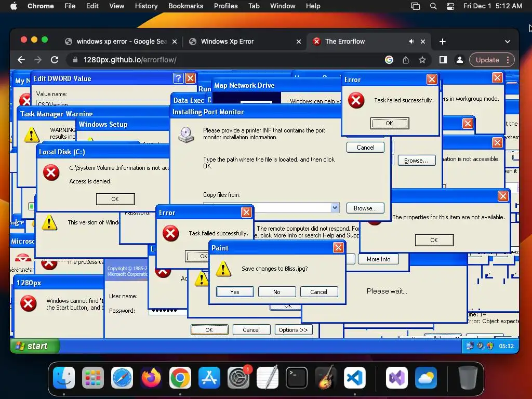
Task: Open the Chrome profile icon
Action: (459, 60)
